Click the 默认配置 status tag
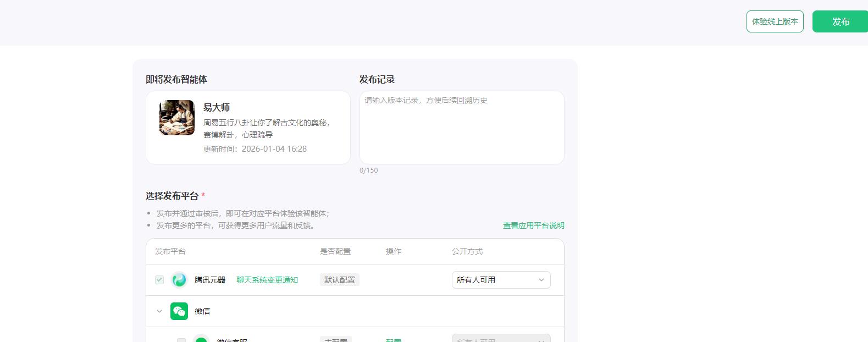The height and width of the screenshot is (342, 868). click(339, 280)
